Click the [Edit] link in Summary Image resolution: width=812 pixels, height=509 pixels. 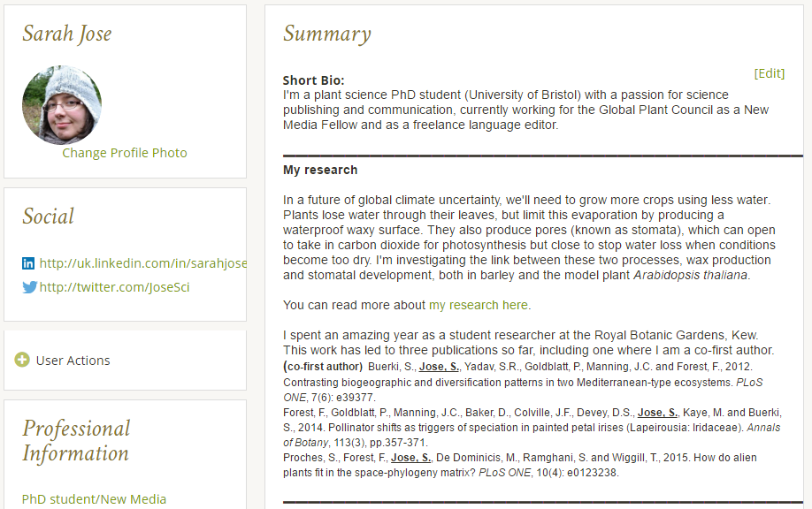pos(769,73)
